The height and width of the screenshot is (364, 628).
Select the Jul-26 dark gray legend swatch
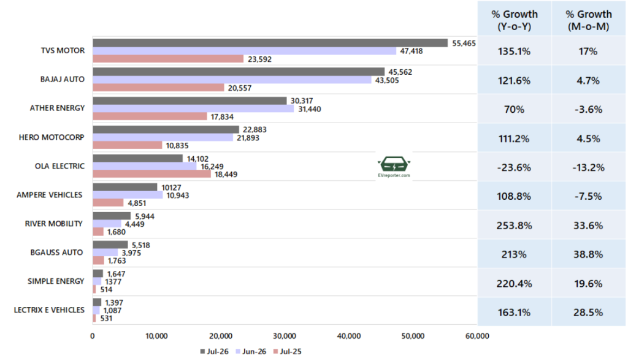[202, 352]
